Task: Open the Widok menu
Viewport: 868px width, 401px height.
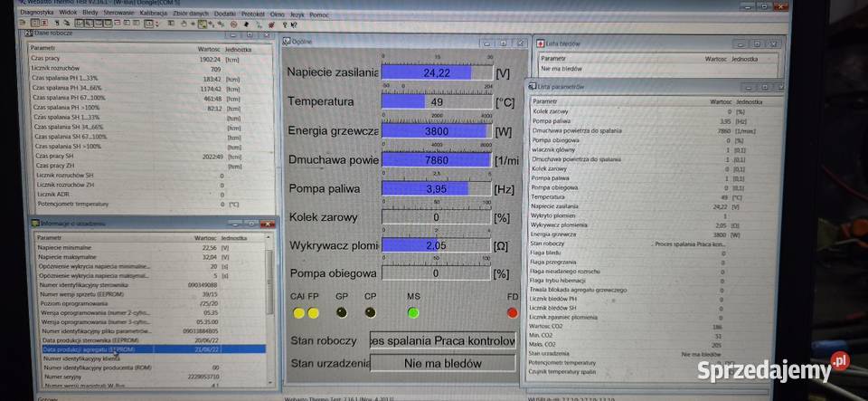Action: 68,13
